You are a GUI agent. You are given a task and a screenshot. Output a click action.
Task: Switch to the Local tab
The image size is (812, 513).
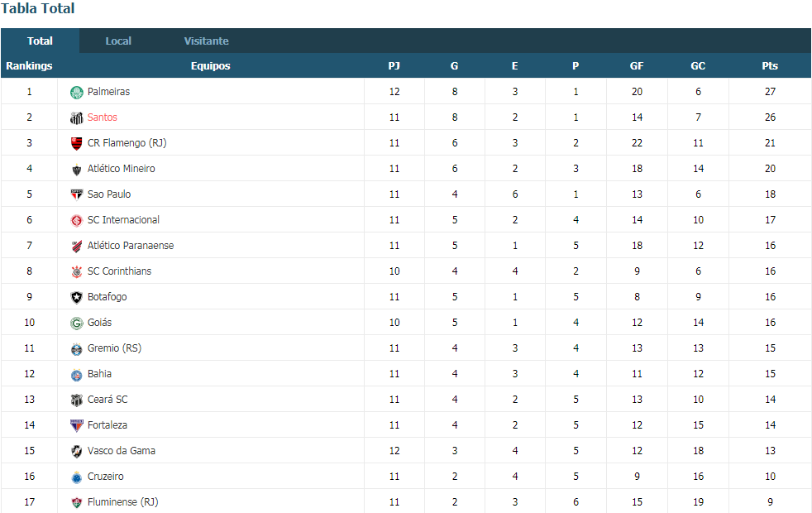(x=118, y=41)
